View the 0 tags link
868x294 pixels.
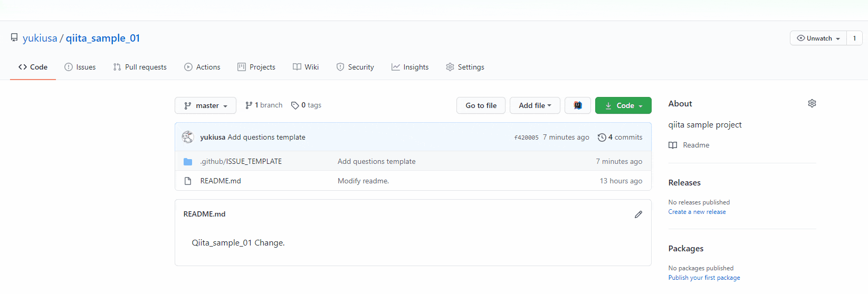(306, 105)
